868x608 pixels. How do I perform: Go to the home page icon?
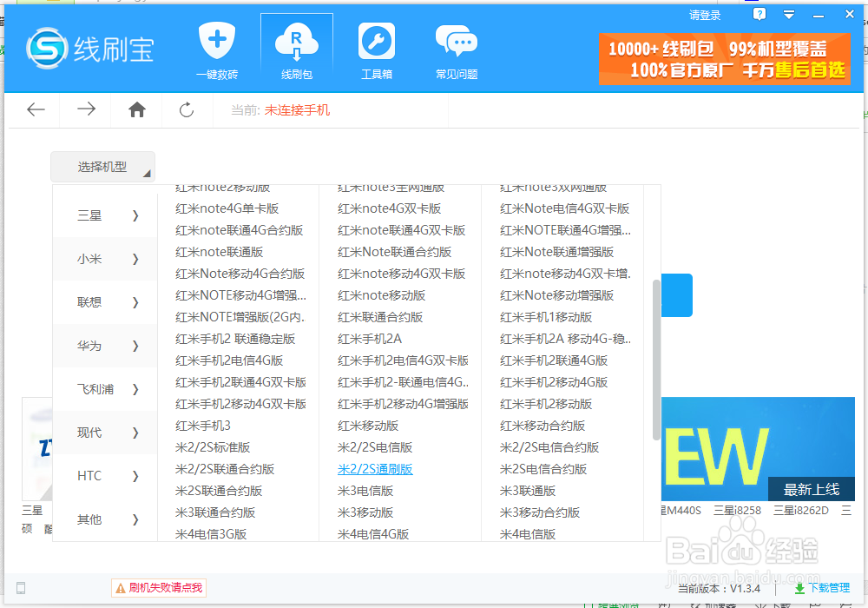[135, 109]
